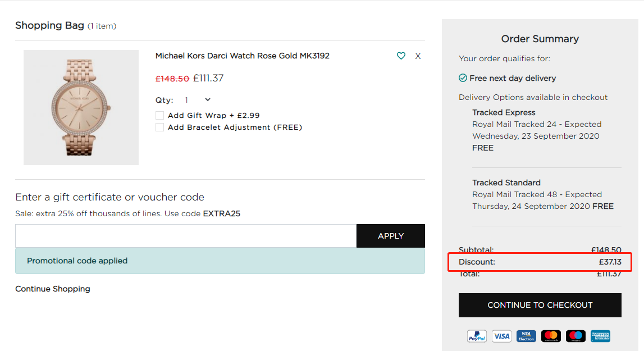Screen dimensions: 644x351
Task: Remove the Michael Kors watch with X
Action: click(418, 56)
